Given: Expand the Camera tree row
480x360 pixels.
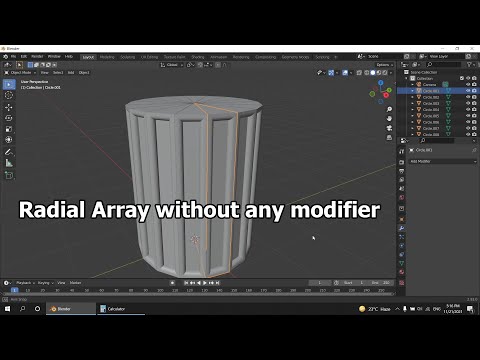Looking at the screenshot, I should [412, 84].
